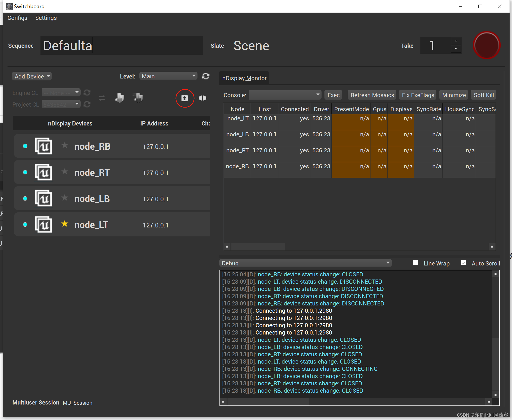Select the nDisplay Monitor tab
The width and height of the screenshot is (512, 420).
(x=244, y=78)
